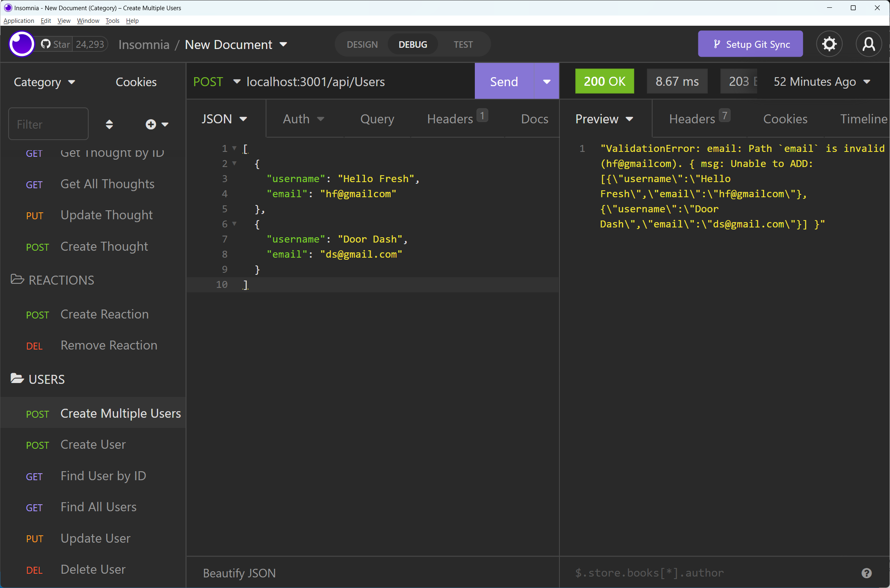Open the Query tab

coord(377,119)
